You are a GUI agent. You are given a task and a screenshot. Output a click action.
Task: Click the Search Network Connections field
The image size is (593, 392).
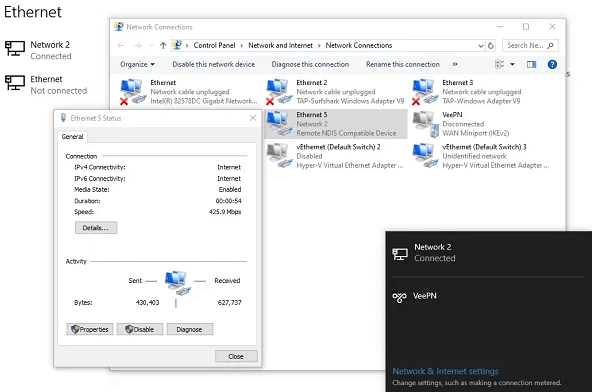point(530,45)
